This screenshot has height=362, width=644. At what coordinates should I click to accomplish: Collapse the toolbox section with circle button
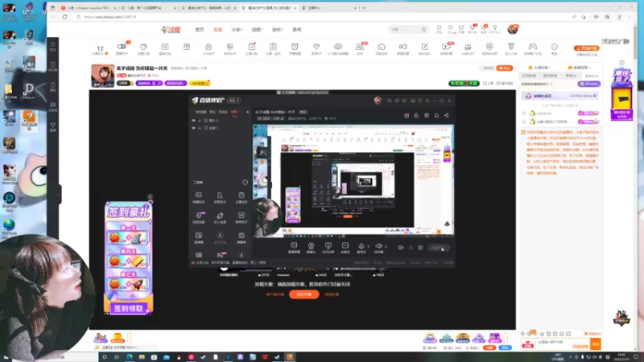coord(246,183)
